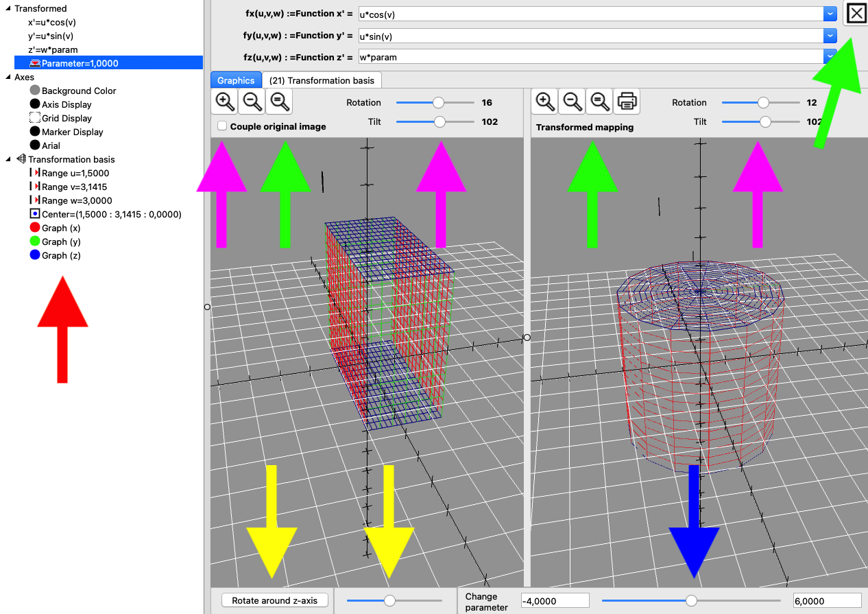Collapse the Transformed tree section

click(x=8, y=8)
